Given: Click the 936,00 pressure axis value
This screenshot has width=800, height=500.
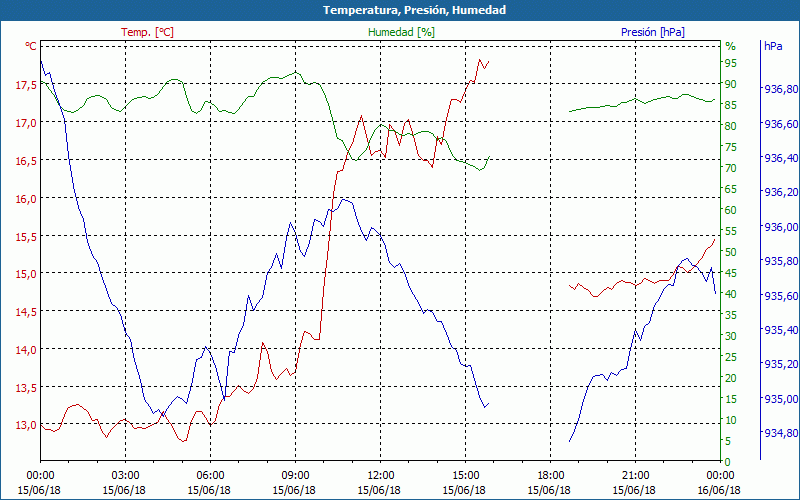Looking at the screenshot, I should [781, 227].
